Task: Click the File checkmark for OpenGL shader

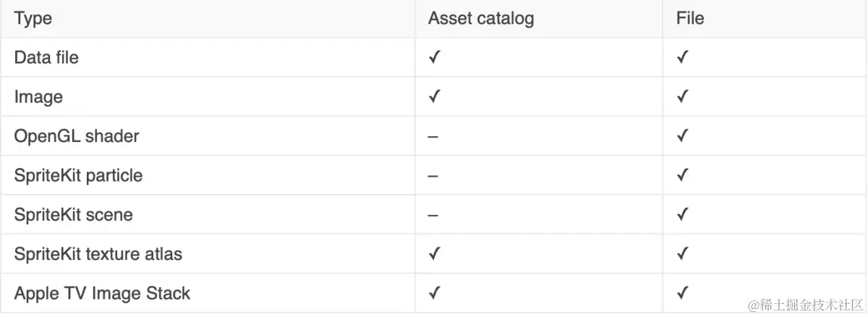Action: coord(682,136)
